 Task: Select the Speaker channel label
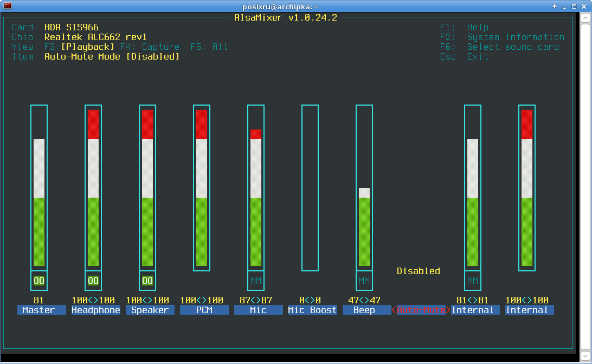tap(150, 310)
